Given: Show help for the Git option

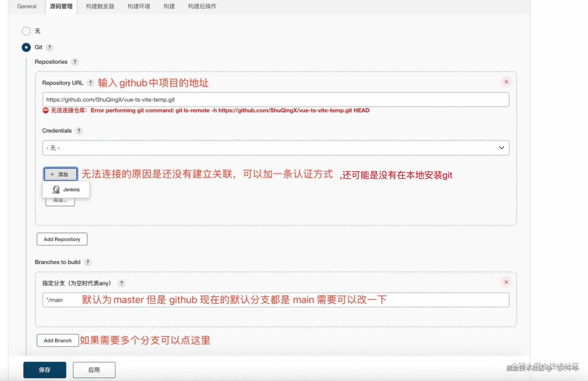Looking at the screenshot, I should click(x=49, y=47).
